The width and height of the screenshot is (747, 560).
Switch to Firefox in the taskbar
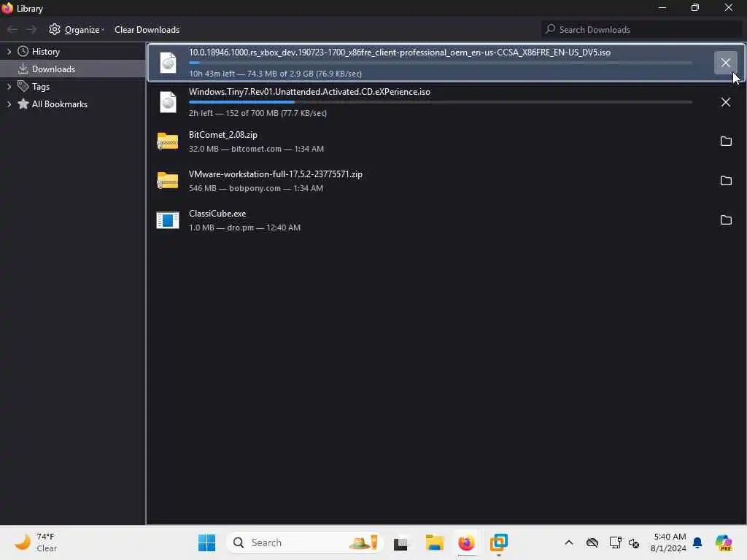pos(466,542)
